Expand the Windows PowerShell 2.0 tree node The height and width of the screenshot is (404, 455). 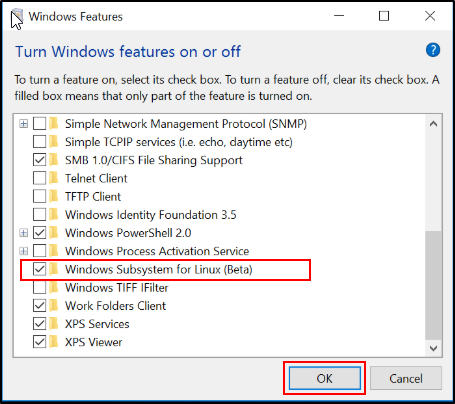pyautogui.click(x=23, y=233)
